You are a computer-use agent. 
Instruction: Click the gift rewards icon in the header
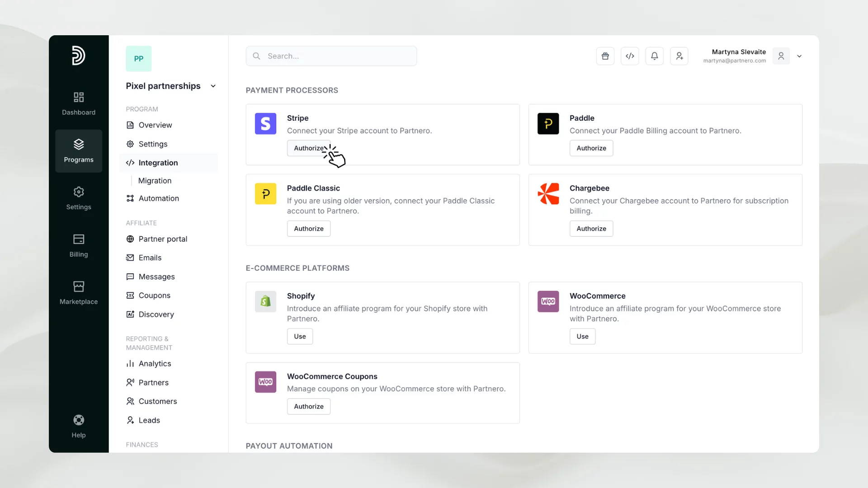click(605, 56)
